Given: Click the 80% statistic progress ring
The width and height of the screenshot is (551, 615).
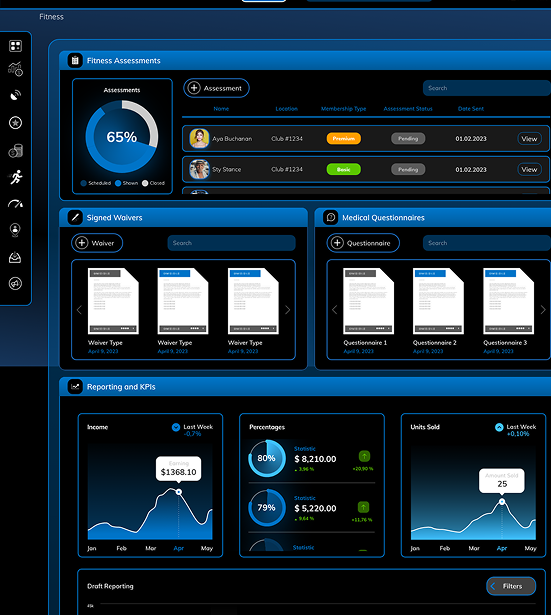Looking at the screenshot, I should (267, 458).
